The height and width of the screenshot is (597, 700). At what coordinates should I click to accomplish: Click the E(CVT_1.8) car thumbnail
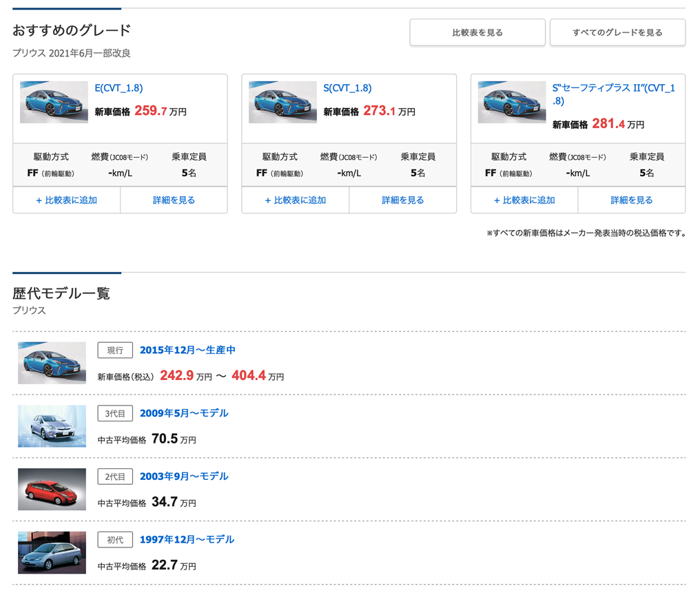[x=54, y=102]
